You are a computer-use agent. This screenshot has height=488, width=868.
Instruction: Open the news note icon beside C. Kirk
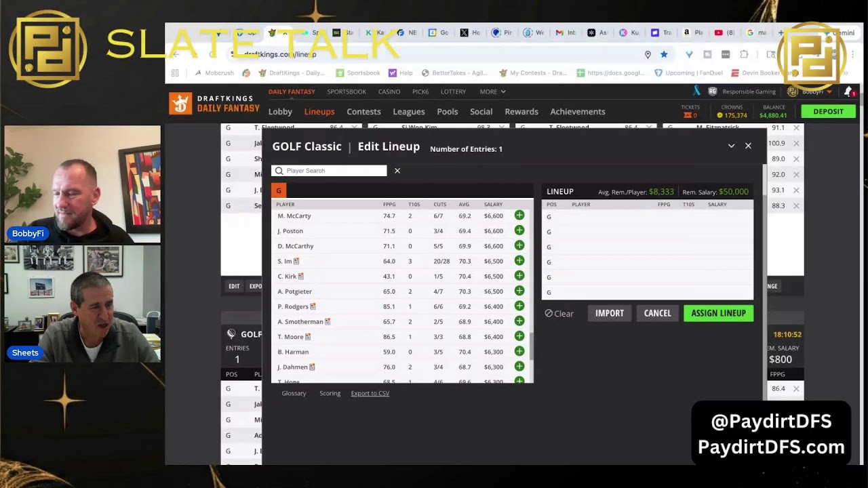(x=301, y=277)
